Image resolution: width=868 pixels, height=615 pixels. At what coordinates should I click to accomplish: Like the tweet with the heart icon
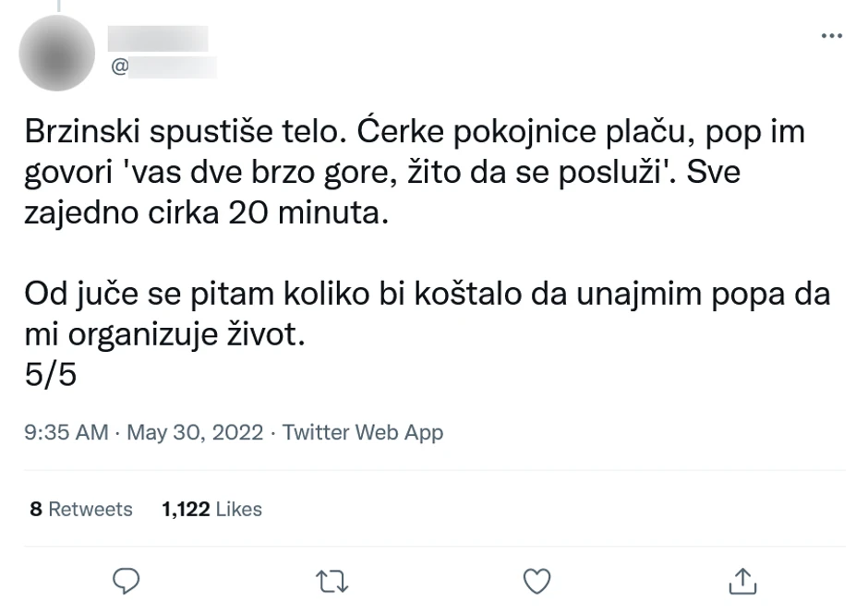tap(536, 581)
